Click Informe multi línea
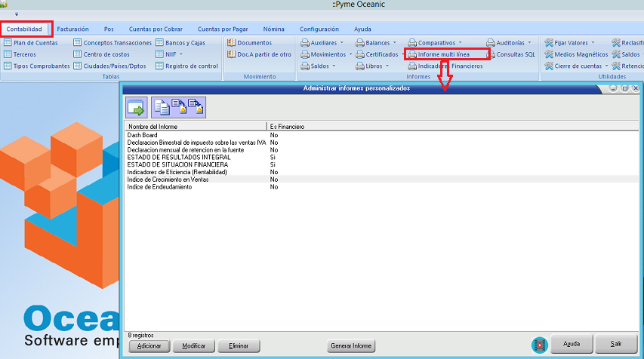The image size is (644, 359). [x=443, y=54]
